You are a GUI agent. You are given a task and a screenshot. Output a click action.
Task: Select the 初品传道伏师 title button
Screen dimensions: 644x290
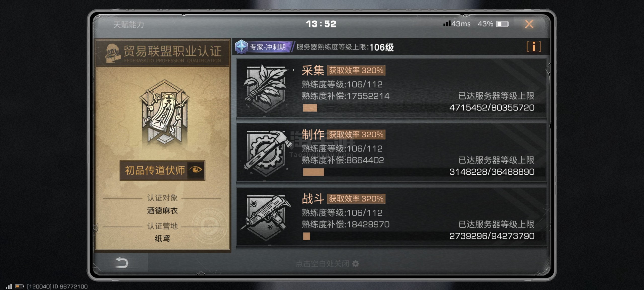(x=162, y=170)
